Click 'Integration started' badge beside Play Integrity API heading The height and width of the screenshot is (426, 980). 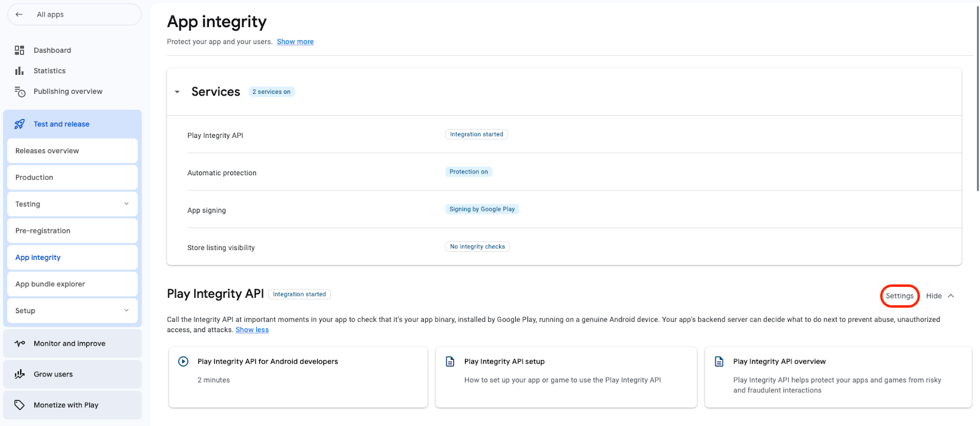(x=300, y=294)
